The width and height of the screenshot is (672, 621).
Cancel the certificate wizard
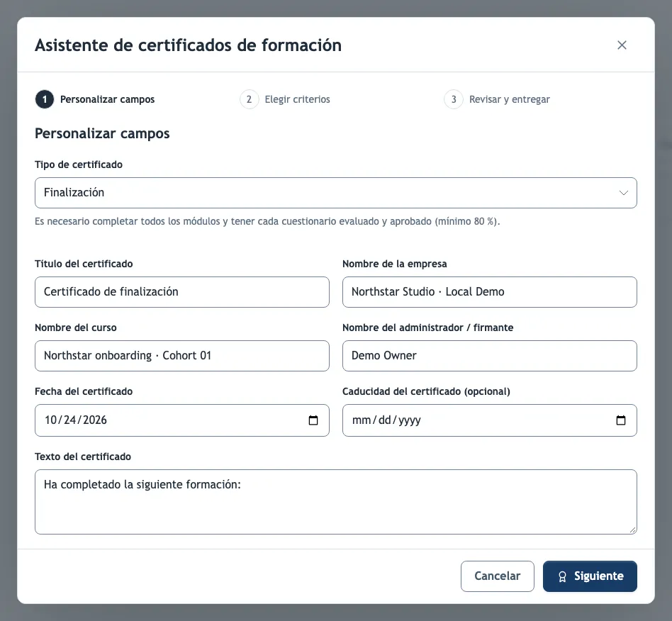pos(497,576)
